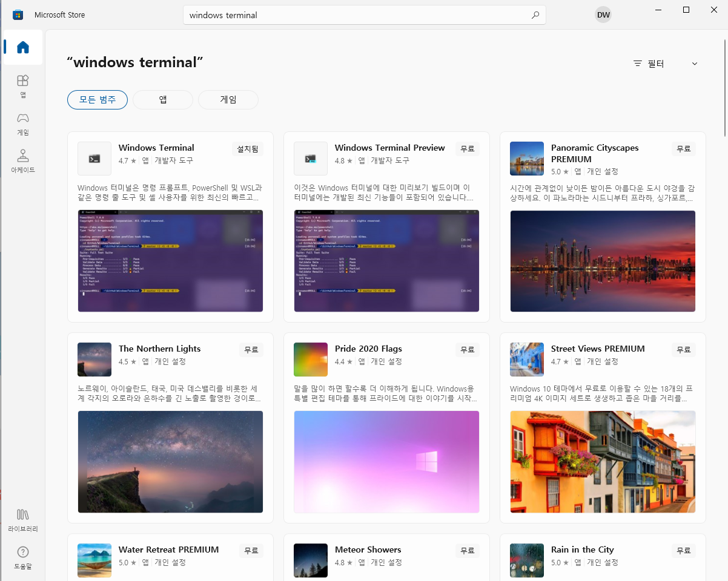This screenshot has width=728, height=581.
Task: Click 무료 button on Meteor Showers
Action: [x=467, y=551]
